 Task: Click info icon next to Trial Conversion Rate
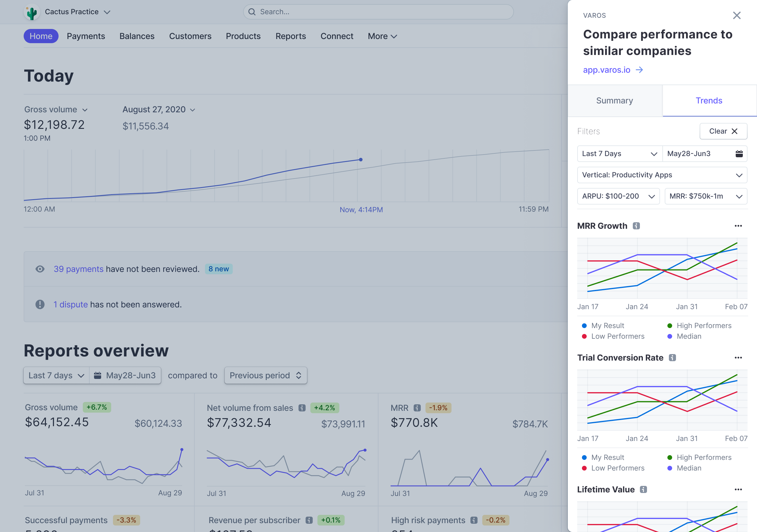672,358
